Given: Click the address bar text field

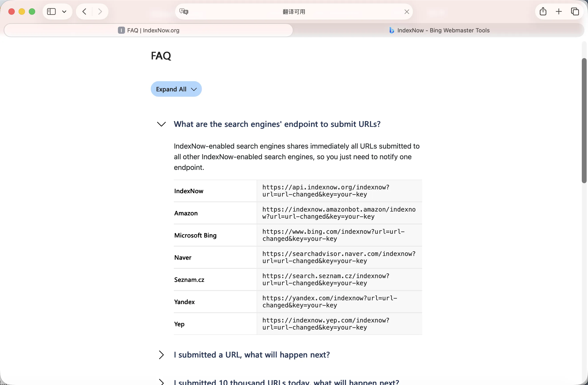Looking at the screenshot, I should pos(294,12).
